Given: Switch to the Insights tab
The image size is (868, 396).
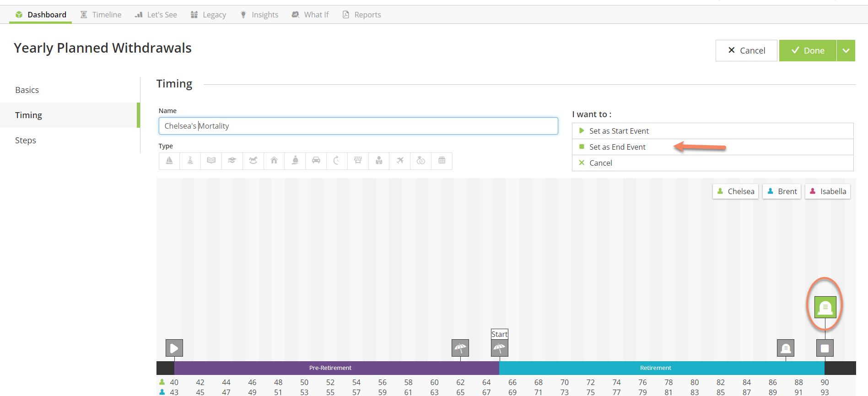Looking at the screenshot, I should (x=259, y=15).
